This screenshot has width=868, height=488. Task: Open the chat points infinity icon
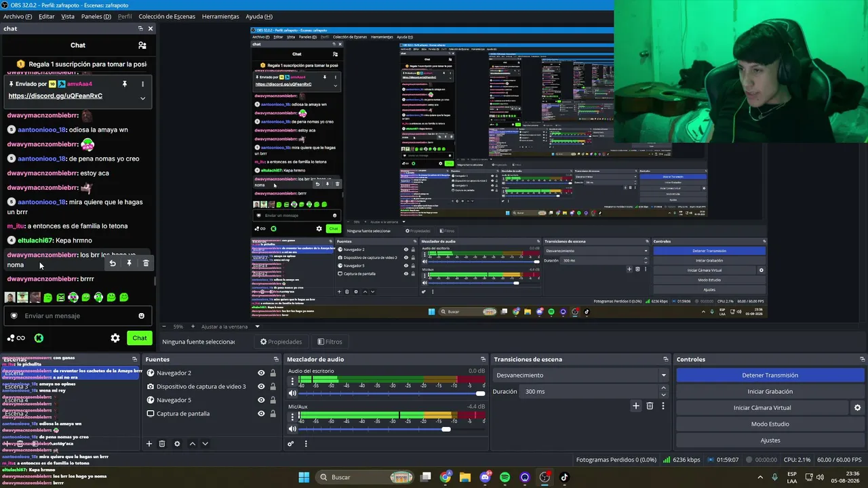click(20, 338)
